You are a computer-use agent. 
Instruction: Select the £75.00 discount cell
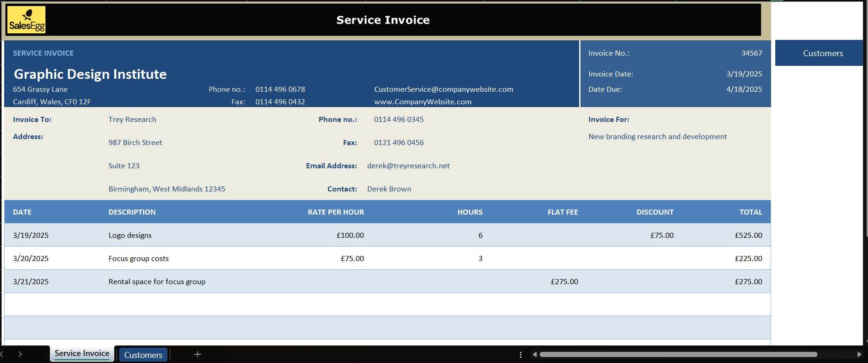point(662,236)
